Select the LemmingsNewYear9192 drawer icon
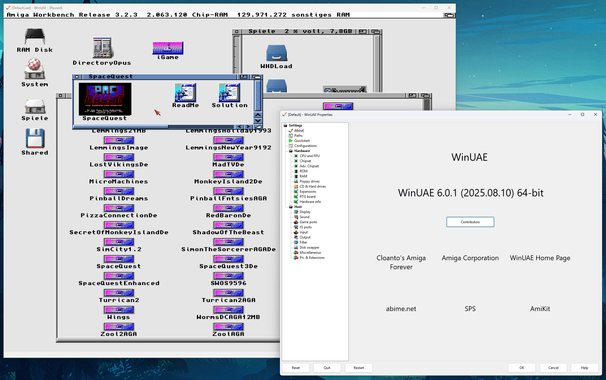This screenshot has width=606, height=380. click(228, 140)
